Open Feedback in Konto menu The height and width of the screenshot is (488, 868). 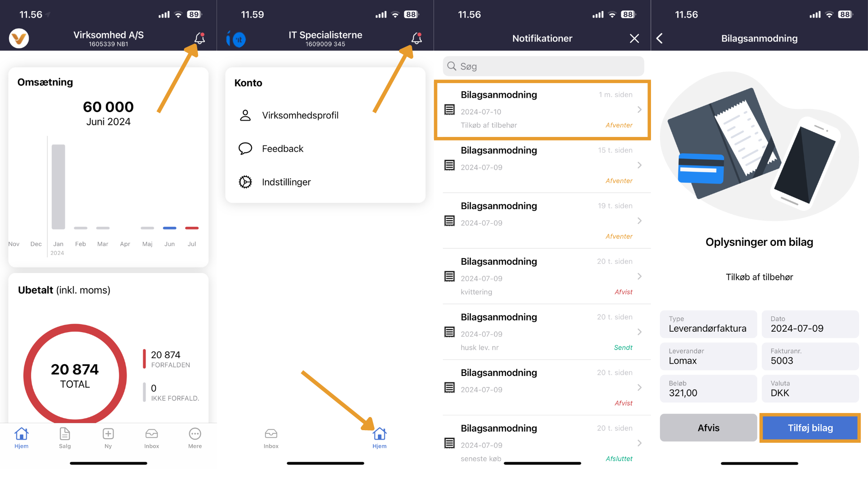tap(283, 149)
